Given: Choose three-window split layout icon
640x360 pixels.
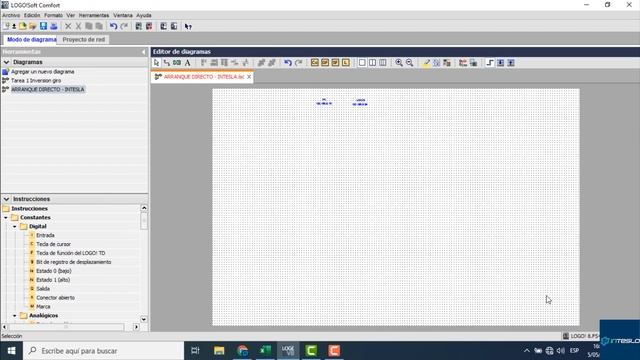Looking at the screenshot, I should click(x=382, y=62).
